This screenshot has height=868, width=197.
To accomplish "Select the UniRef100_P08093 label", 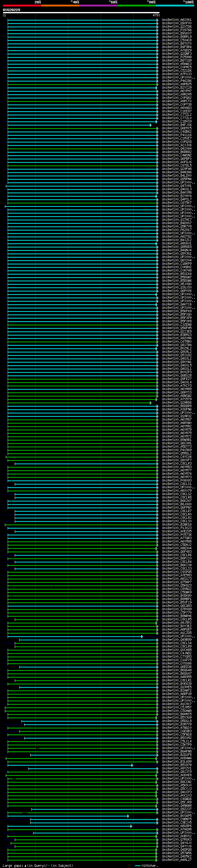I will [176, 481].
